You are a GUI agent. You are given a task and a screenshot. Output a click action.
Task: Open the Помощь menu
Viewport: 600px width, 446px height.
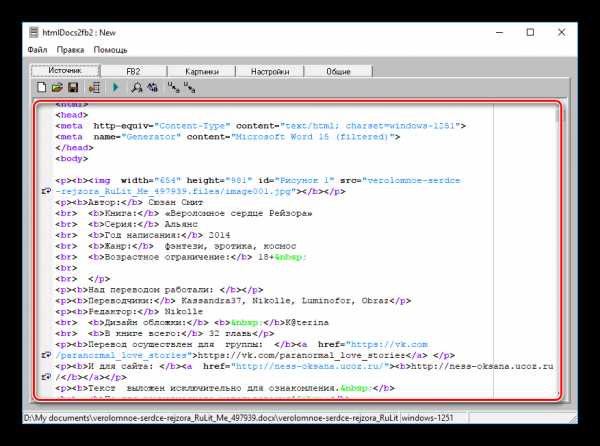tap(110, 50)
